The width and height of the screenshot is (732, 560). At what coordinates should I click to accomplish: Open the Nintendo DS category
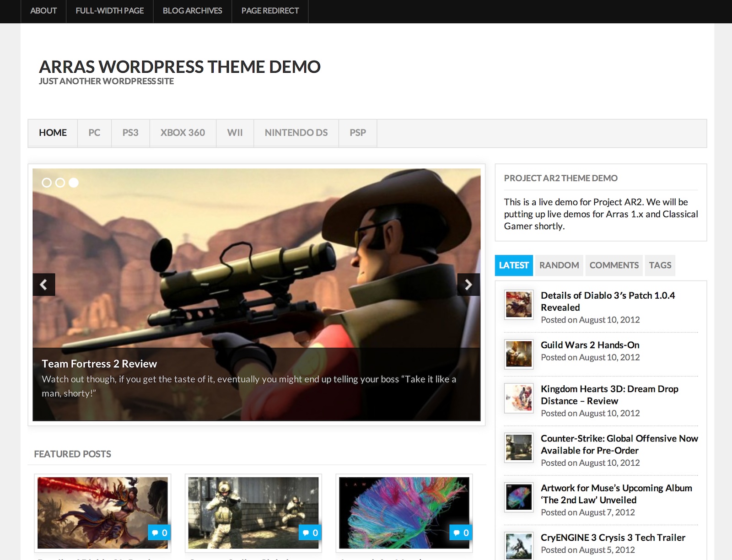[296, 133]
